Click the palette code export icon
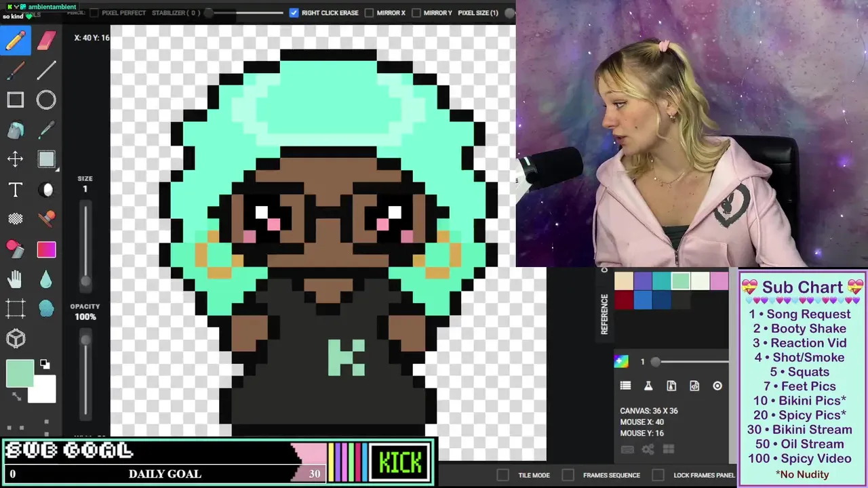The height and width of the screenshot is (488, 868). pos(694,386)
